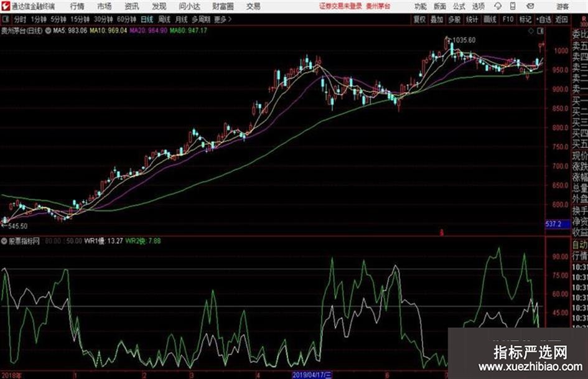Image resolution: width=588 pixels, height=379 pixels.
Task: Open the 选项 menu
Action: tap(478, 6)
